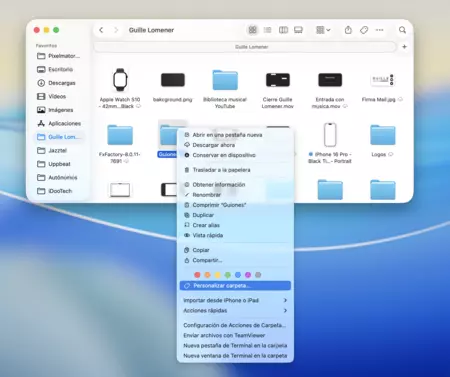
Task: Select Guille Lom... in the sidebar
Action: (59, 137)
